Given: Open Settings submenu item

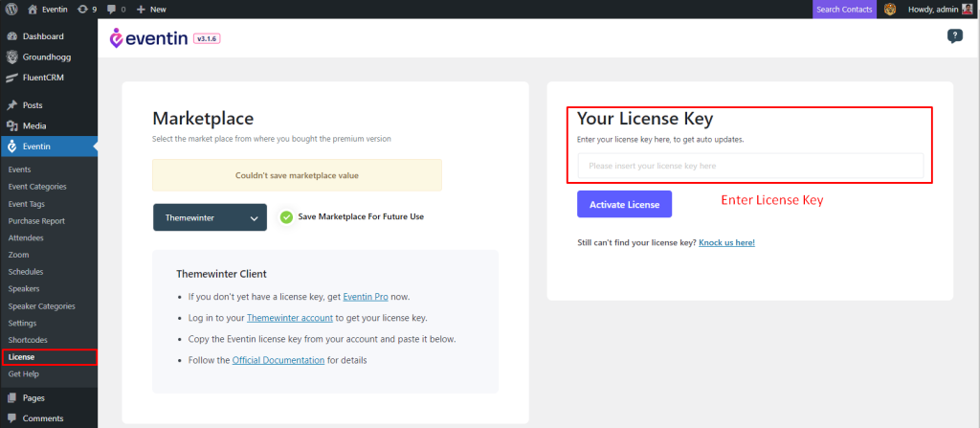Looking at the screenshot, I should (22, 323).
